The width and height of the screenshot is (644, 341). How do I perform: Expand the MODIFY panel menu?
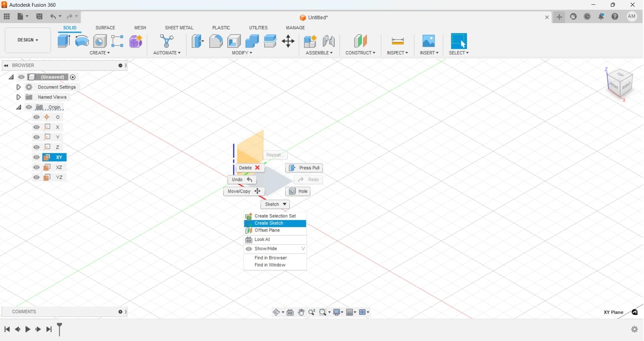(x=242, y=53)
